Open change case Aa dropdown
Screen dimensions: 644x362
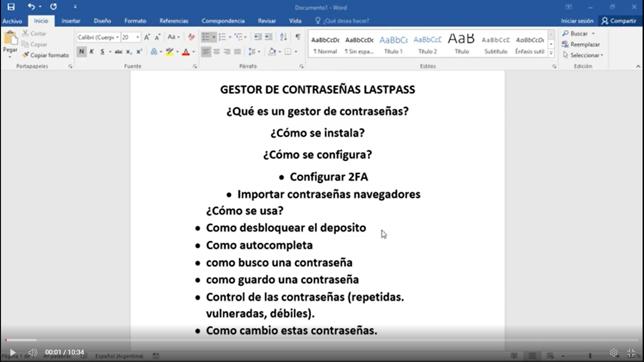pos(174,37)
